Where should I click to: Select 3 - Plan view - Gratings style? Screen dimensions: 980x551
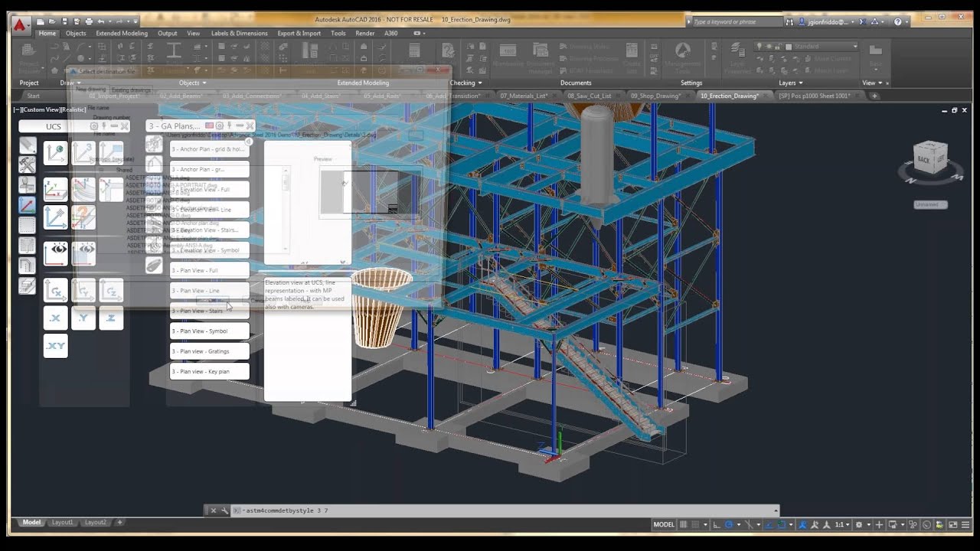(x=209, y=351)
